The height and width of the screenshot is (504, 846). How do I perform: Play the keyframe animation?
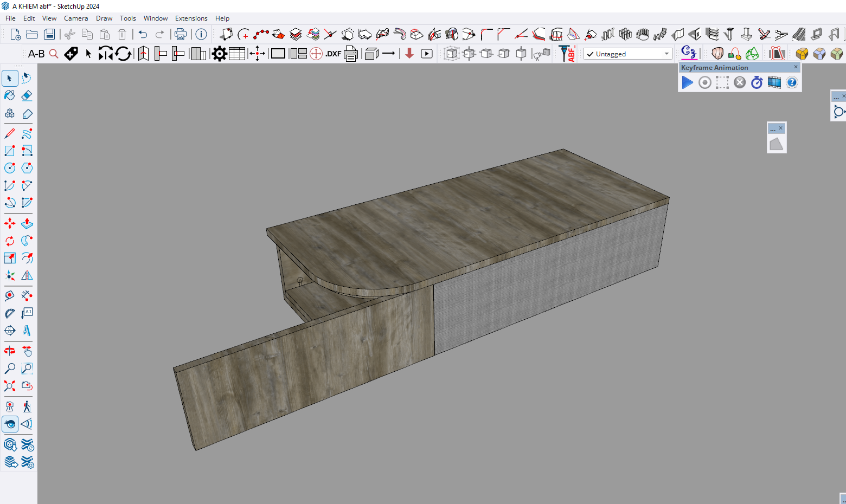pos(687,82)
